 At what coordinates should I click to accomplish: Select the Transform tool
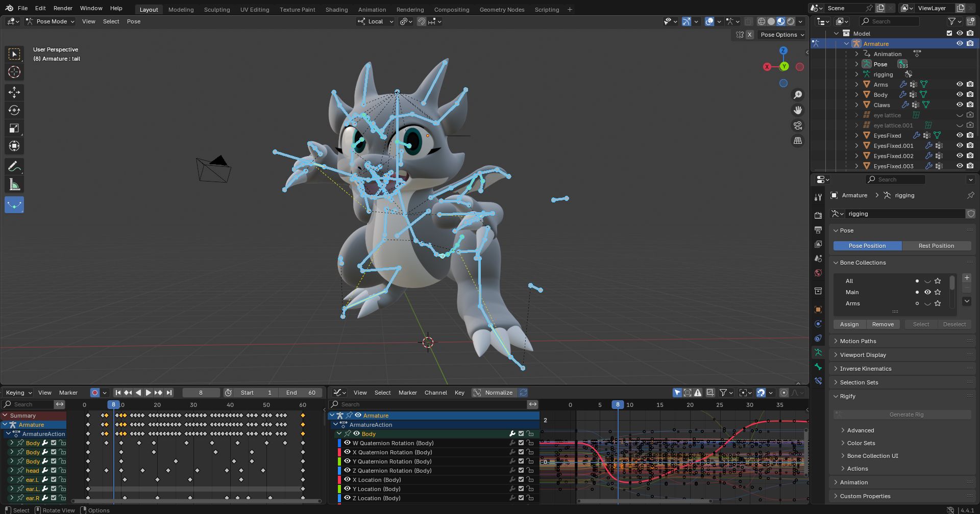pos(14,146)
